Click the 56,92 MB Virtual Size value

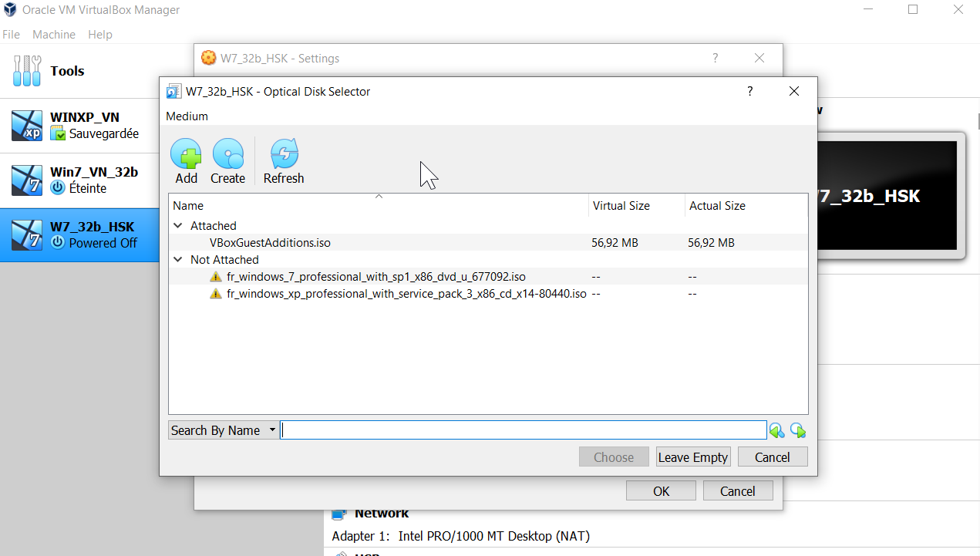(615, 243)
